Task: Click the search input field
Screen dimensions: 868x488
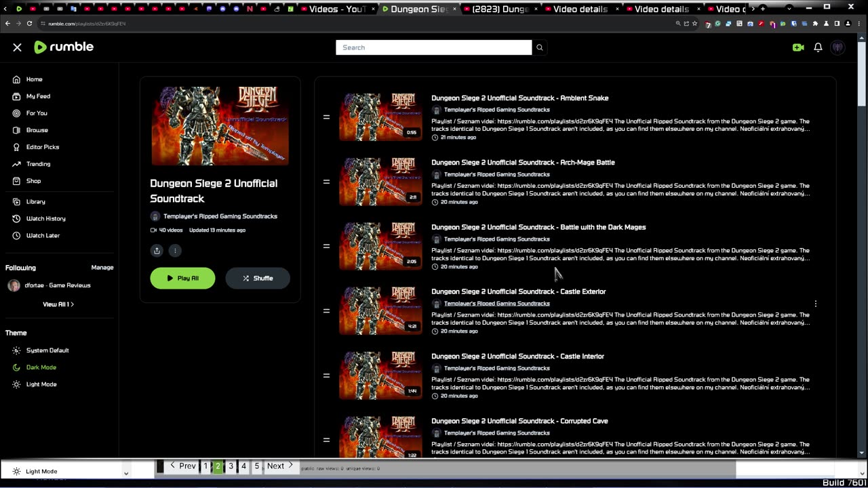Action: pos(434,47)
